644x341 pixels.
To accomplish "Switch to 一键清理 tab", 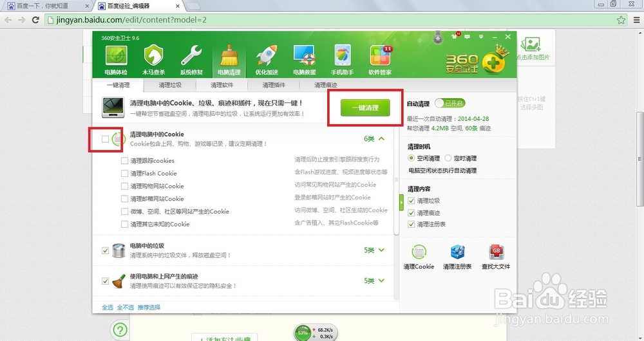I will (118, 85).
